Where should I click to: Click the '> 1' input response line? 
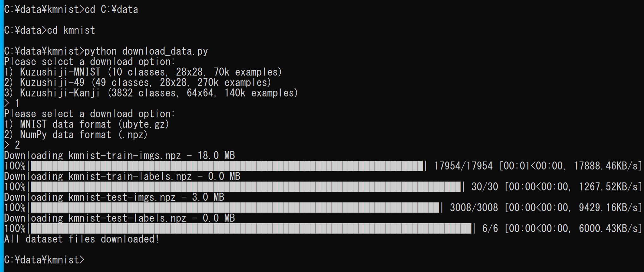(12, 103)
